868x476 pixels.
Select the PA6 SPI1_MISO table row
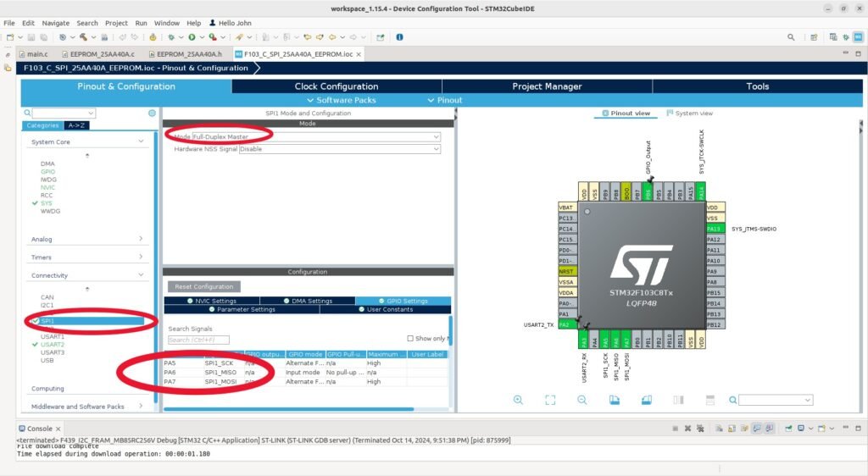point(305,373)
